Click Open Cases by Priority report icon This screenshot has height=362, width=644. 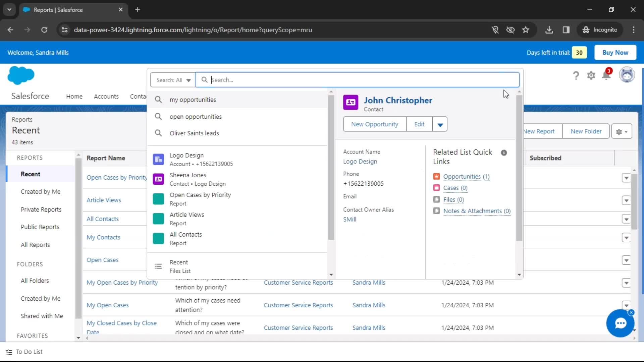point(158,199)
